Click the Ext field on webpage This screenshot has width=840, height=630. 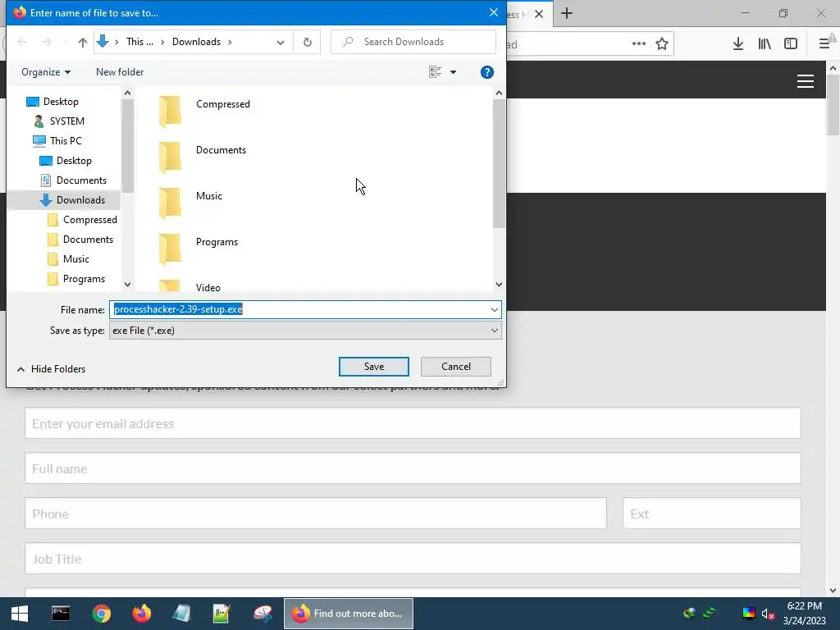click(711, 514)
